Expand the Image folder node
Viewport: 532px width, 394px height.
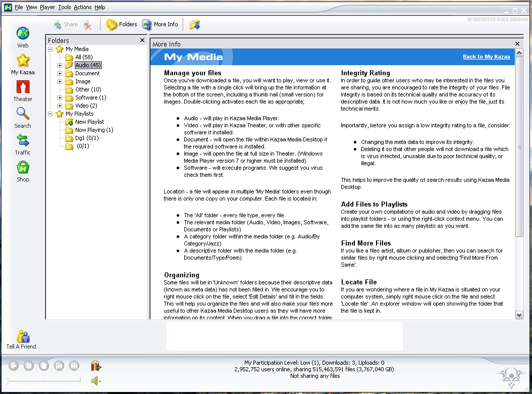click(60, 81)
